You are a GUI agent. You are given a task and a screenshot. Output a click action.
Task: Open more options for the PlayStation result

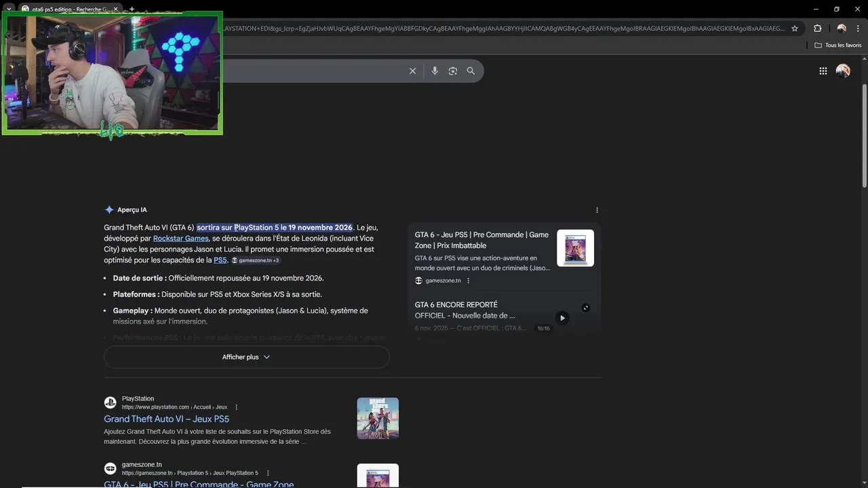(237, 407)
